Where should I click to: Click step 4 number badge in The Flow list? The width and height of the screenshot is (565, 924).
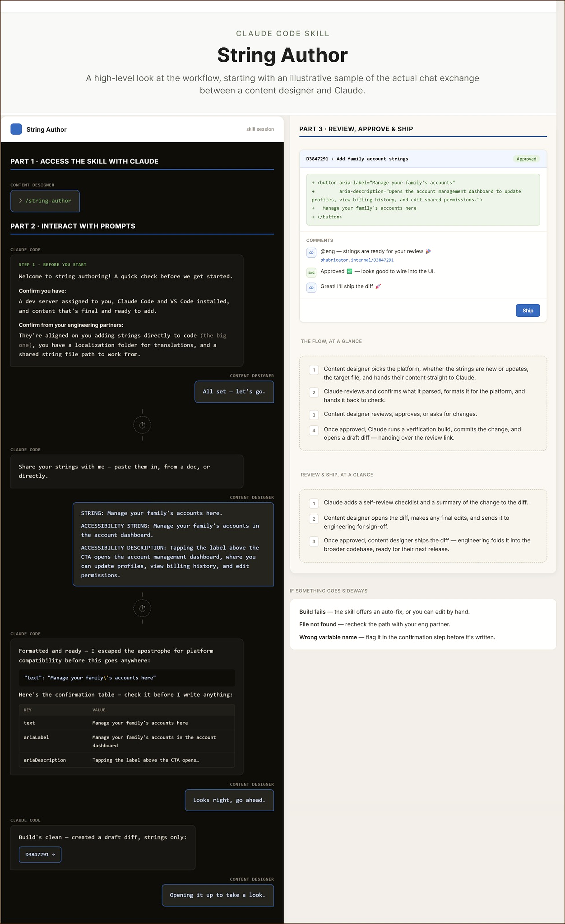coord(314,430)
